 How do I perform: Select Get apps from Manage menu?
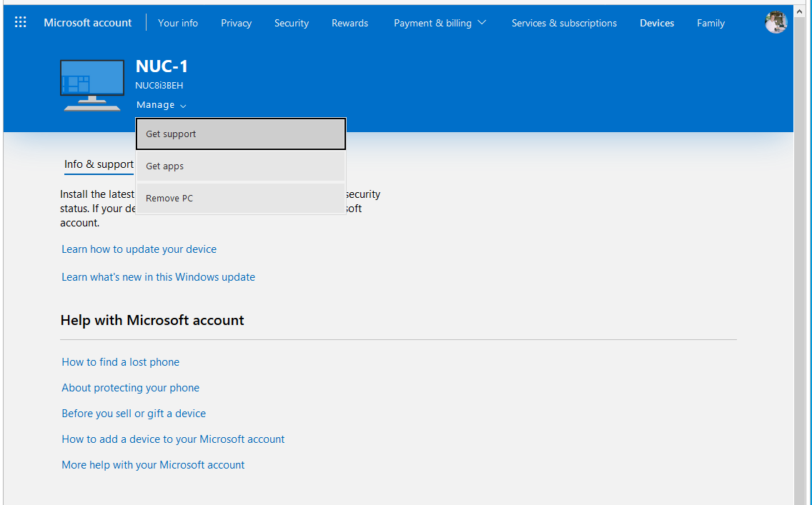241,166
